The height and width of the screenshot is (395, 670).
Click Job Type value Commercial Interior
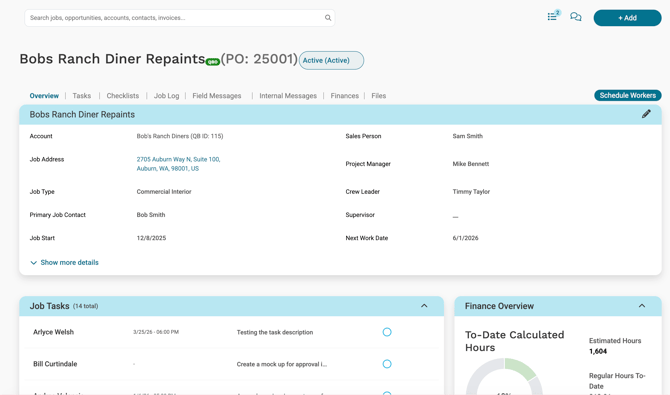pos(164,192)
